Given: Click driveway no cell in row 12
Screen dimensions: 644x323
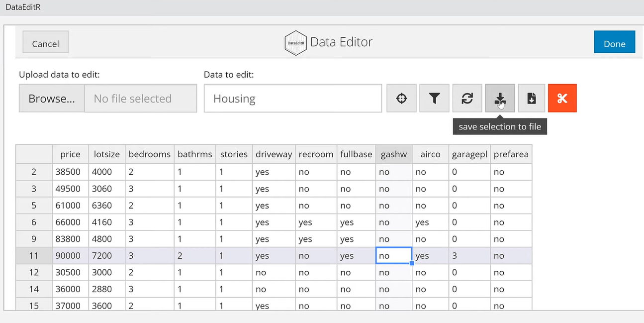Looking at the screenshot, I should [274, 272].
